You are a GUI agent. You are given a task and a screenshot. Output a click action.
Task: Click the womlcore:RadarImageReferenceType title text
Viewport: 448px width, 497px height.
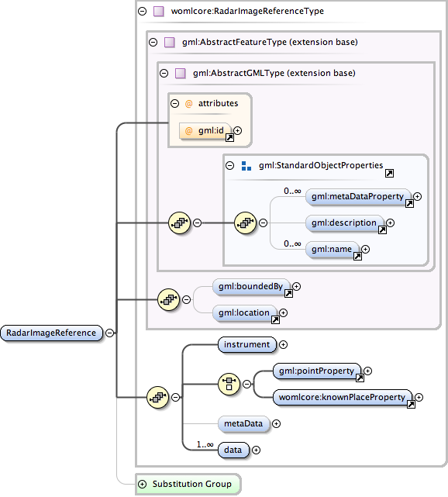click(x=247, y=11)
